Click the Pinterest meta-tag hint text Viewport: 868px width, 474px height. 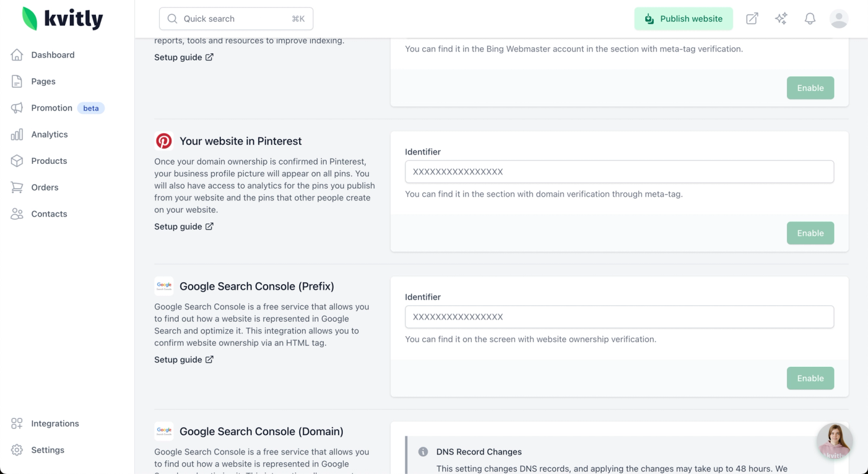tap(544, 194)
